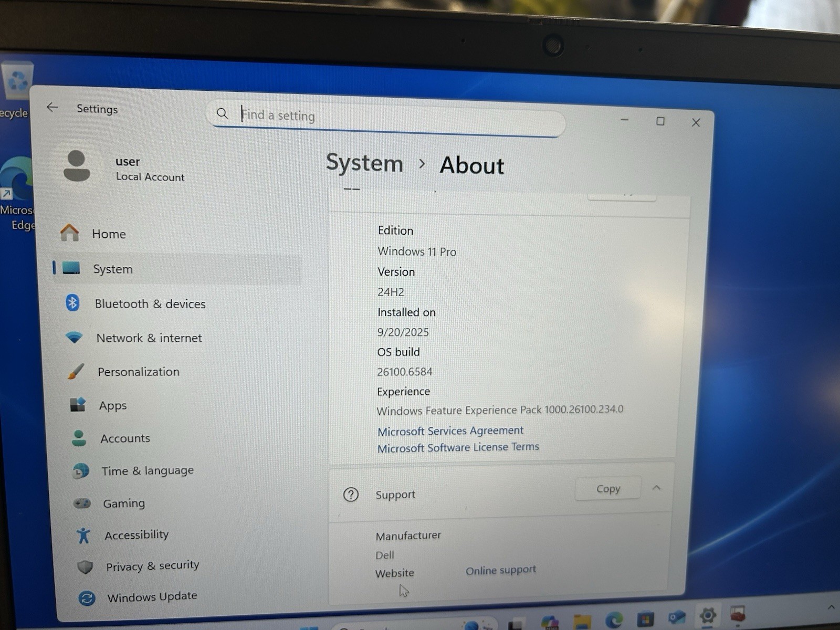The width and height of the screenshot is (840, 630).
Task: Click the magnifier icon in the search box
Action: point(222,113)
